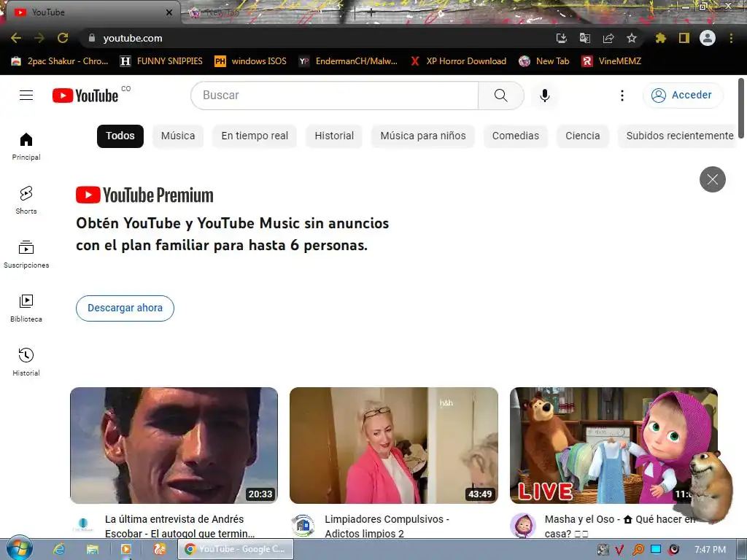Click YouTube - Google Chrome taskbar button
Image resolution: width=747 pixels, height=560 pixels.
[236, 549]
